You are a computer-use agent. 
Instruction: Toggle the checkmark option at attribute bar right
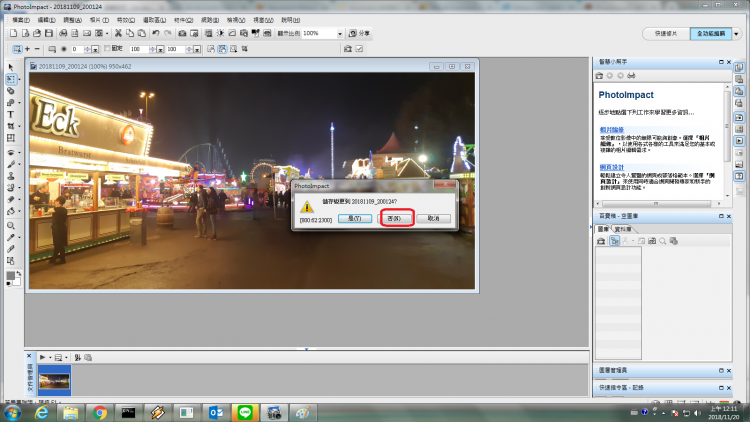pyautogui.click(x=359, y=49)
